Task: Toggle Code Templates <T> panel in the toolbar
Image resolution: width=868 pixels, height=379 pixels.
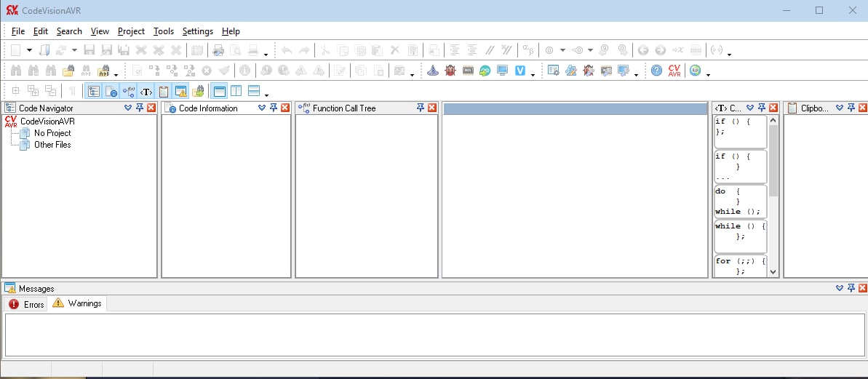Action: [146, 91]
